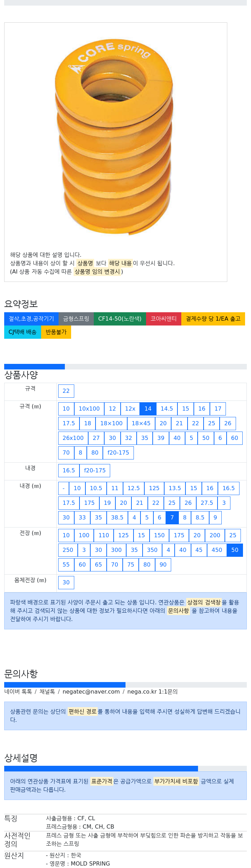Click the yellow 반품불가 badge
The height and width of the screenshot is (868, 251).
pos(56,332)
